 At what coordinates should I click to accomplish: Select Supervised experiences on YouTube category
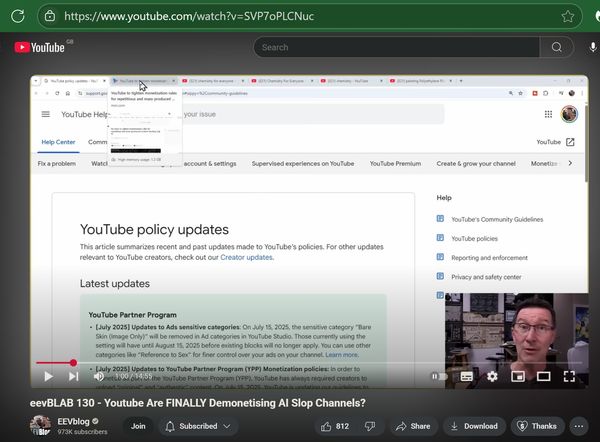pyautogui.click(x=303, y=163)
